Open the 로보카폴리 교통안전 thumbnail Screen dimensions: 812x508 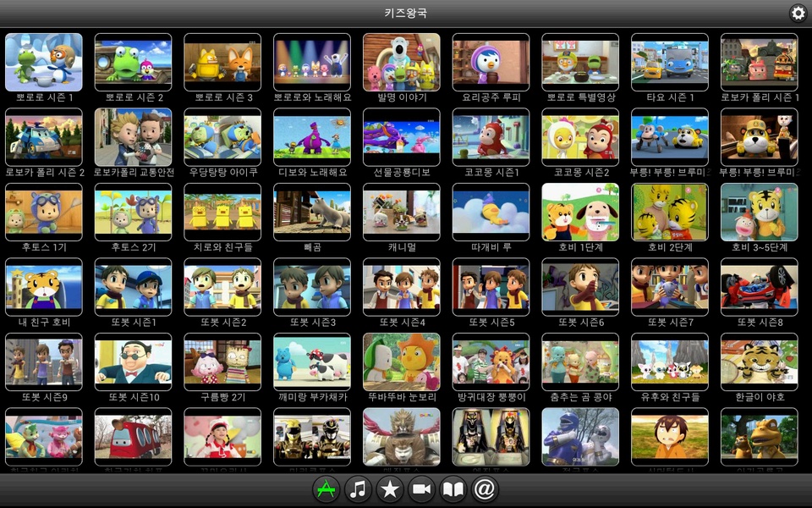[x=133, y=137]
